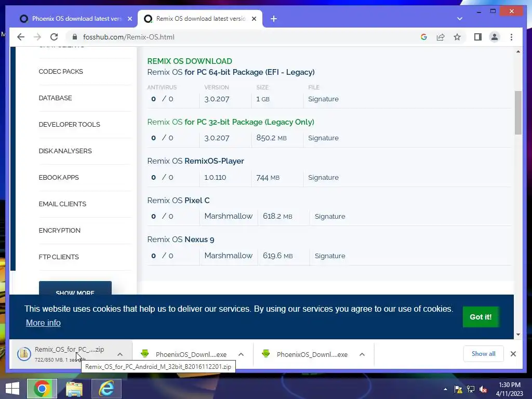Screen dimensions: 532x399
Task: Click Action Center flag tray icon
Action: pos(458,389)
